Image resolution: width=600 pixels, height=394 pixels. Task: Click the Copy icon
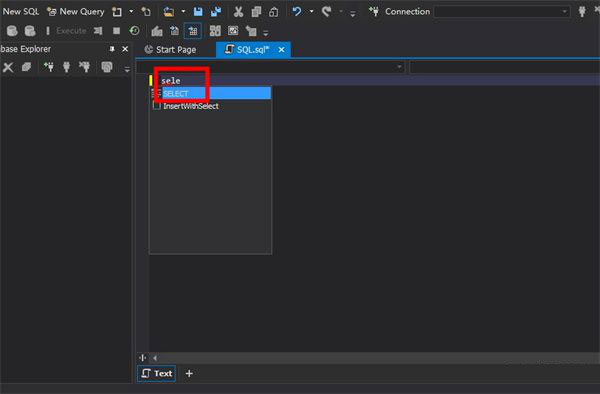[x=256, y=12]
